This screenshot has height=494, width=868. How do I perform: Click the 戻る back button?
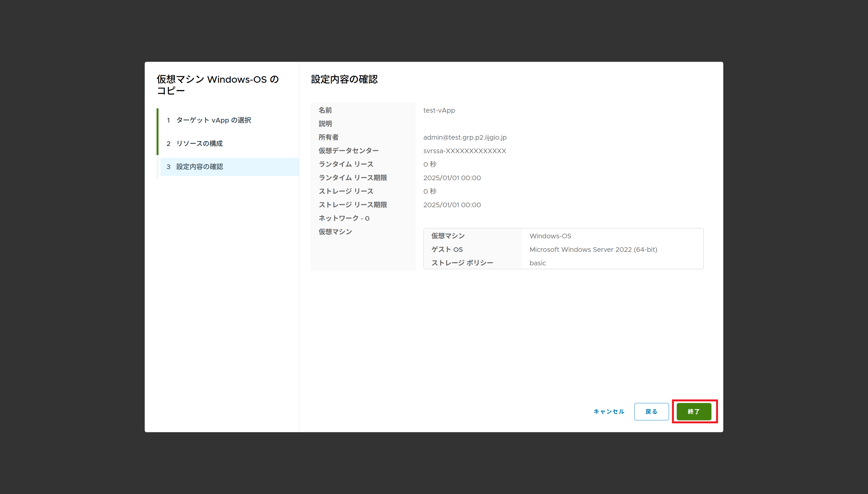(x=651, y=411)
